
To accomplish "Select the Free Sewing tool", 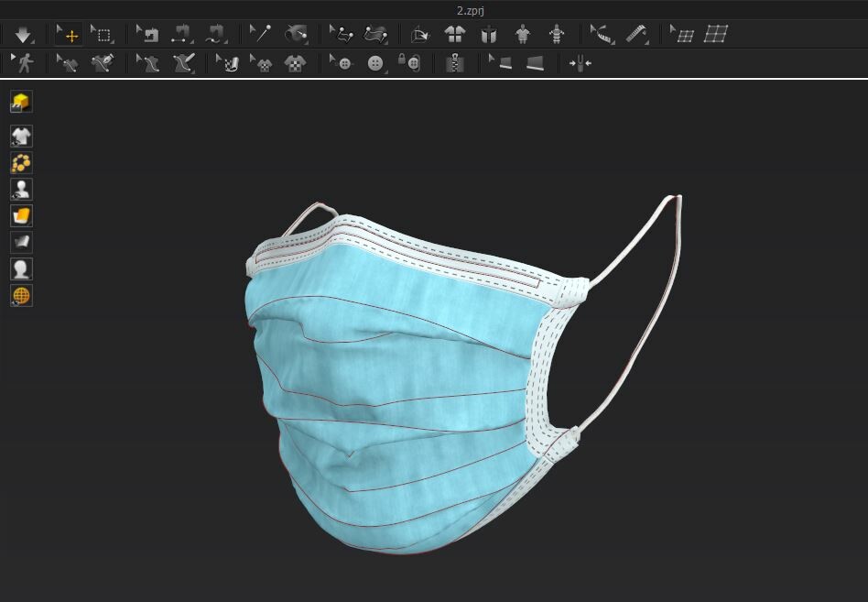I will coord(377,34).
